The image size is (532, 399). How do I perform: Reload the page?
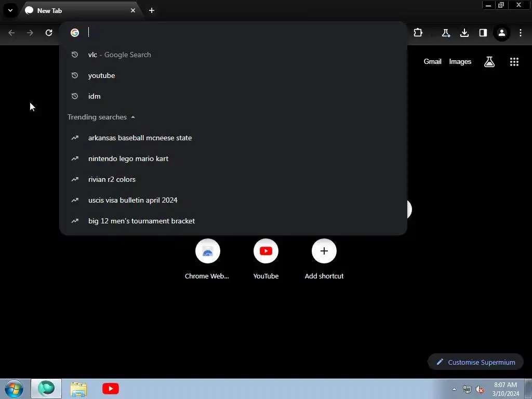(49, 33)
